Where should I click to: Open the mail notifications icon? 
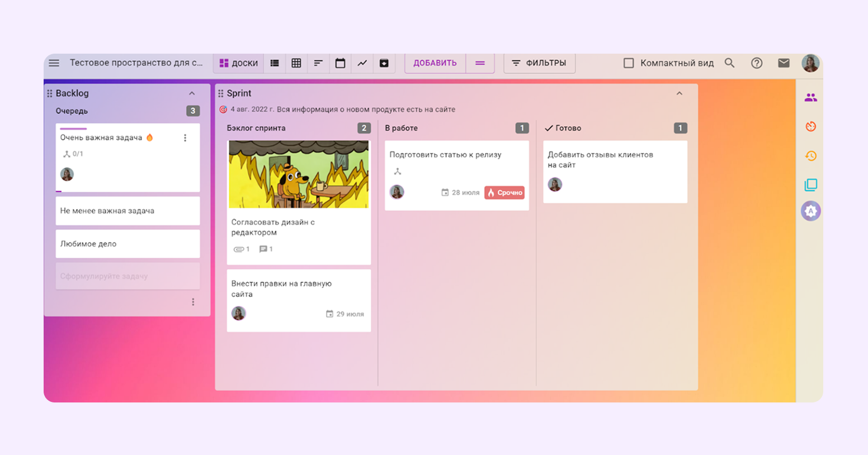click(x=784, y=63)
